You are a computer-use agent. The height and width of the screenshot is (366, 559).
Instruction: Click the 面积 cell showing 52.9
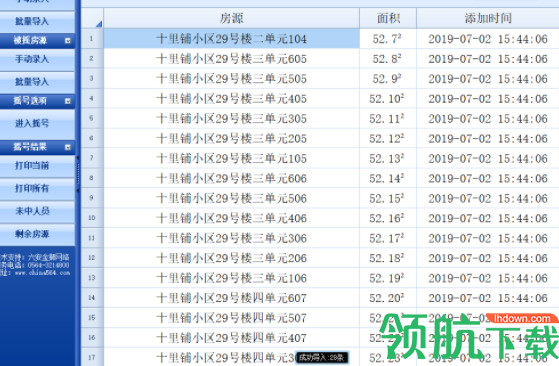388,78
